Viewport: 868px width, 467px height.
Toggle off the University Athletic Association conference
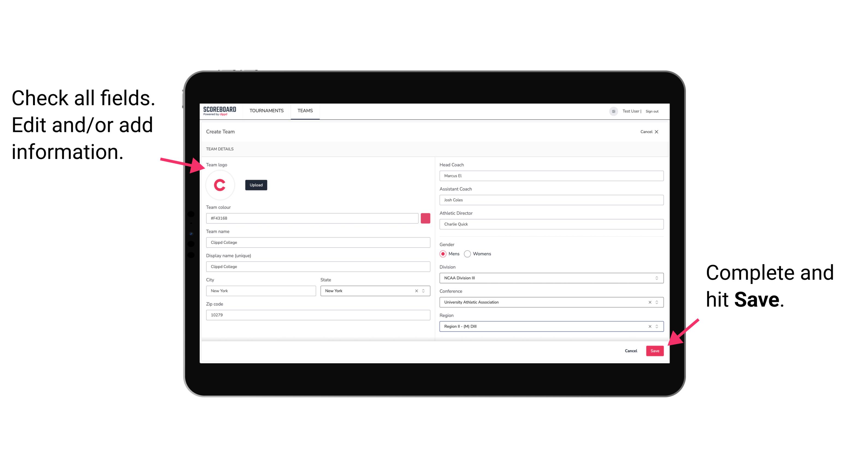click(648, 303)
